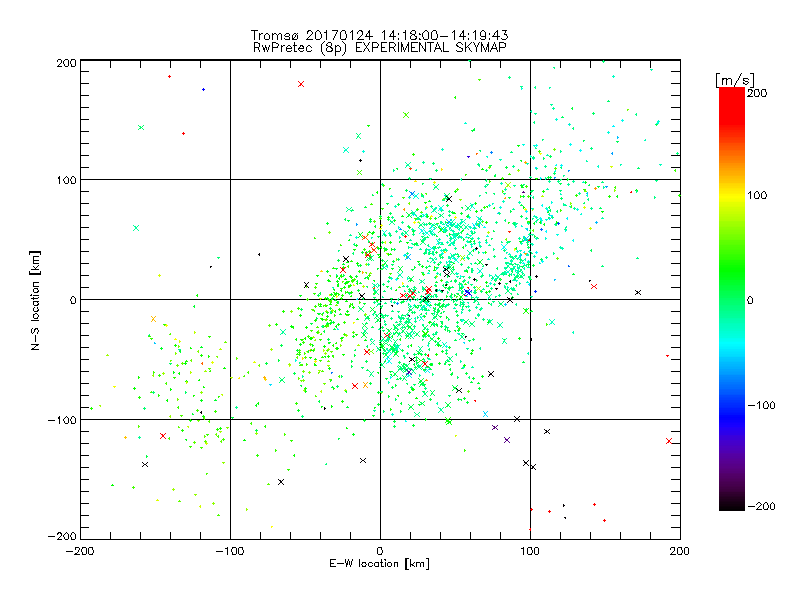Click the red top of the velocity colorbar
The image size is (800, 600).
pos(732,94)
